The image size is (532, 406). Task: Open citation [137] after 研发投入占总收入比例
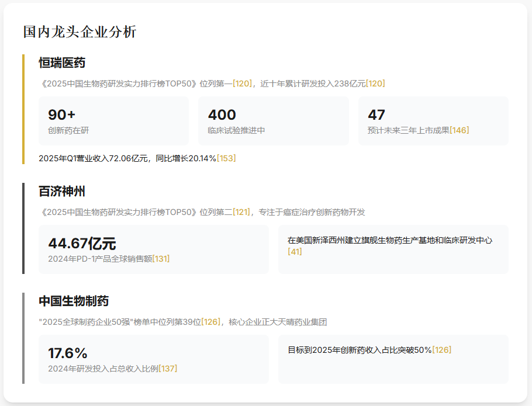168,369
